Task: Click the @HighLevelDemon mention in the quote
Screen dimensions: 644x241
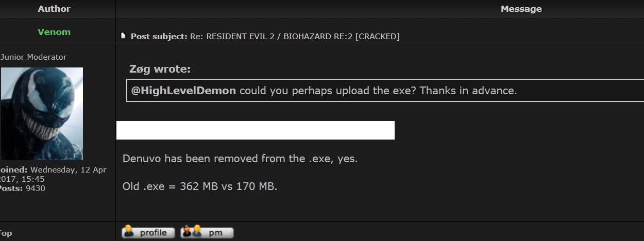Action: [183, 91]
